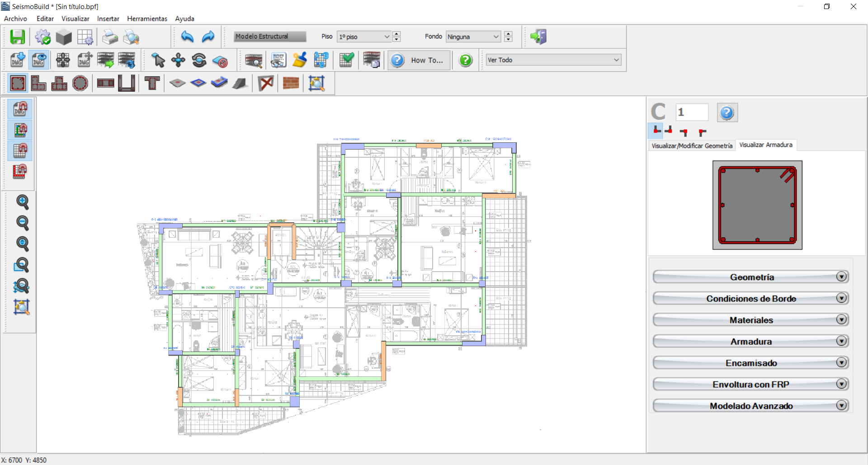Click the green floppy disk save icon
The height and width of the screenshot is (465, 868).
[18, 37]
